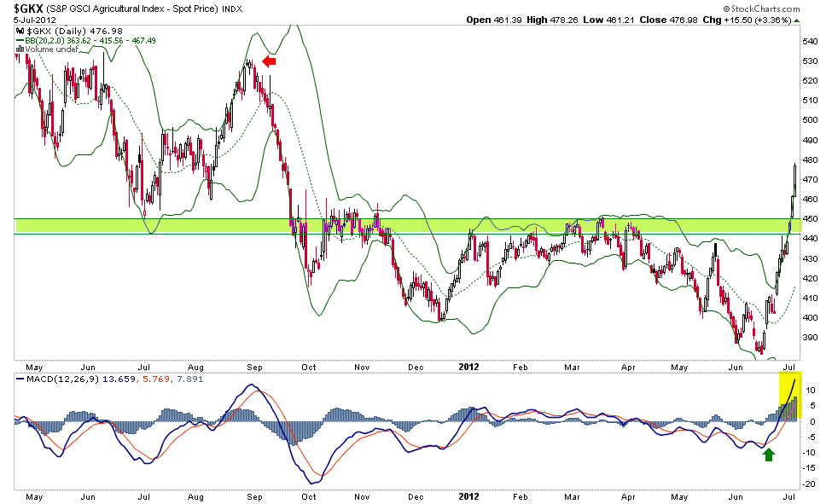Select the $GKX (Daily) 476.98 legend entry
Image resolution: width=832 pixels, height=504 pixels.
click(x=74, y=32)
